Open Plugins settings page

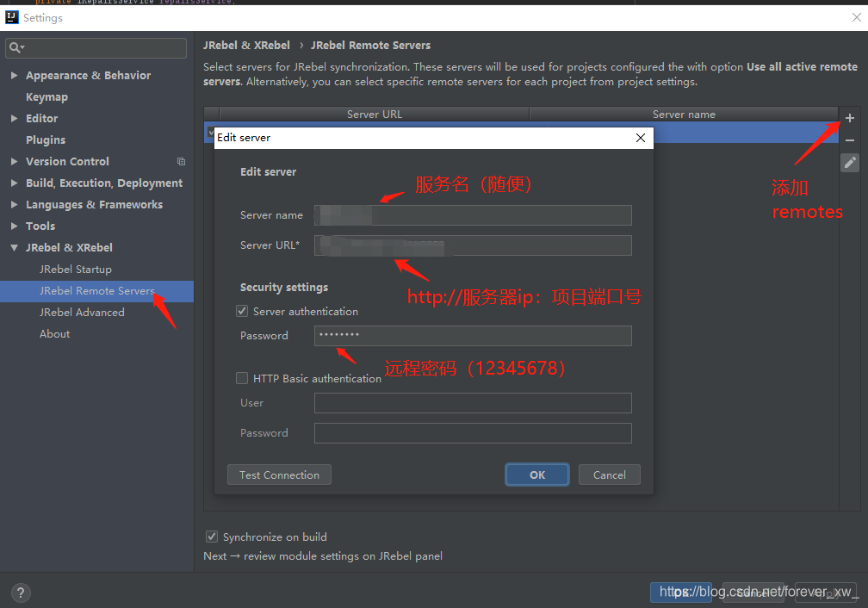coord(46,140)
